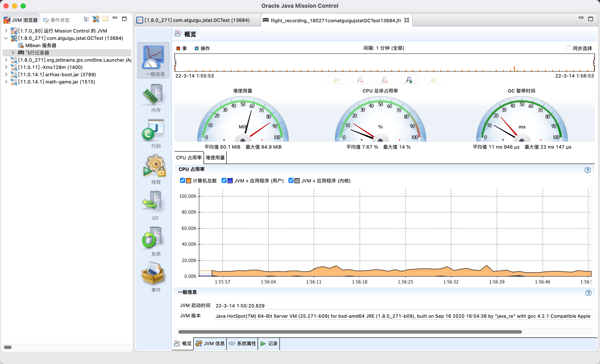Switch to the 记录 bottom tab
Viewport: 600px width, 364px height.
coord(269,343)
